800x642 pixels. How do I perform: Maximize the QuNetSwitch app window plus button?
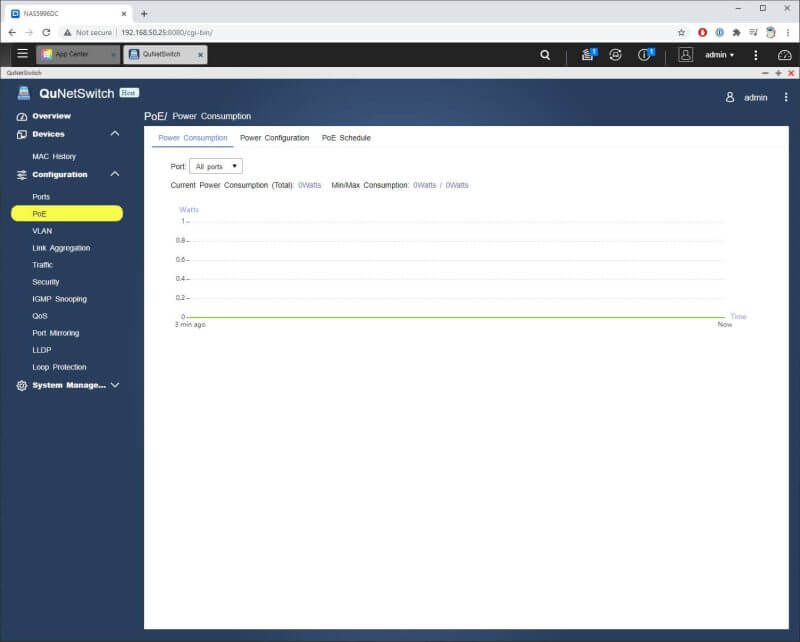point(778,73)
